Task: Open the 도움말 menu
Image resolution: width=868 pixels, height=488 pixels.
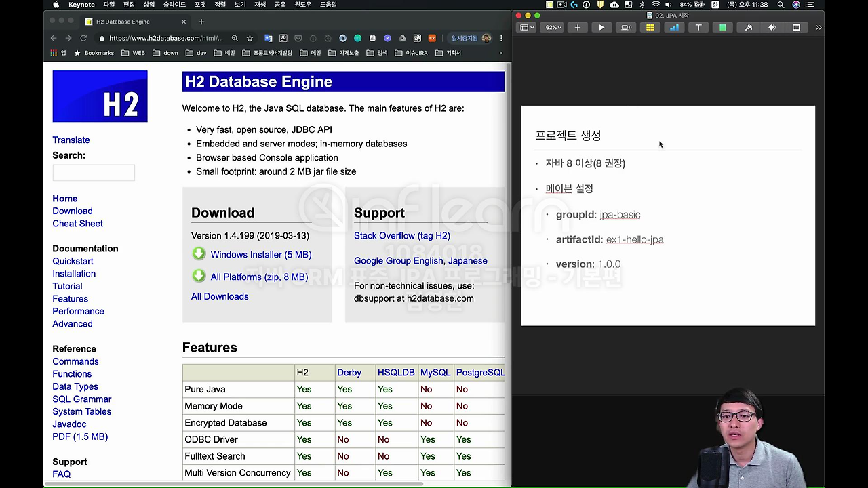Action: [328, 5]
